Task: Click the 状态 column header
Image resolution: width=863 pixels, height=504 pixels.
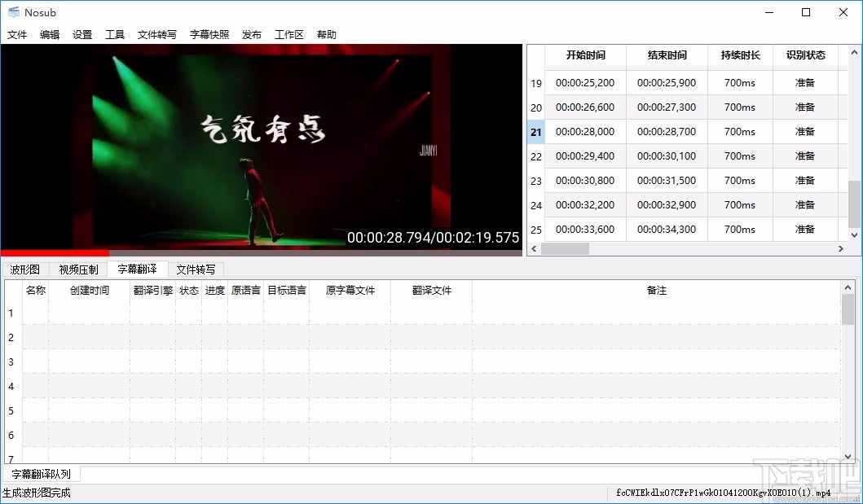Action: (189, 290)
